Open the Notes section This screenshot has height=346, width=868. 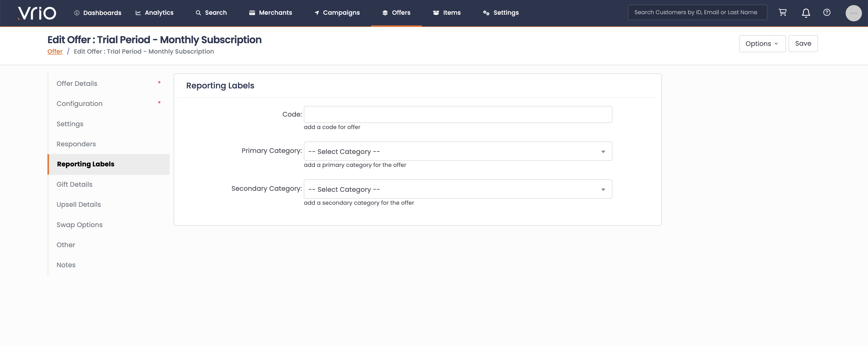(109, 265)
